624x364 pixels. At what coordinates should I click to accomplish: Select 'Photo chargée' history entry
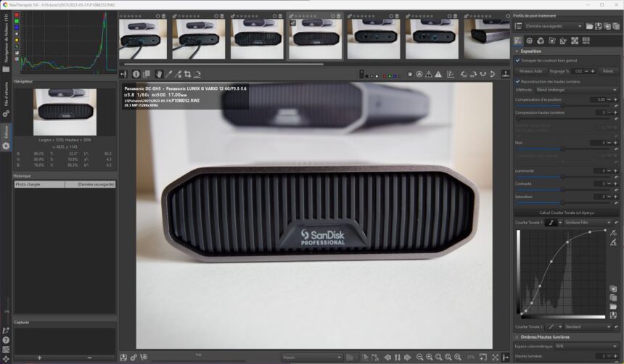point(65,184)
